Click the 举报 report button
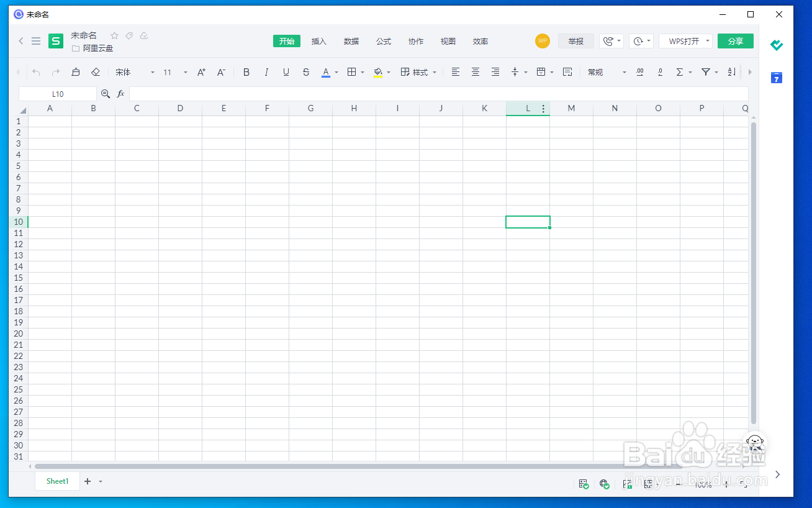The image size is (812, 508). (576, 41)
